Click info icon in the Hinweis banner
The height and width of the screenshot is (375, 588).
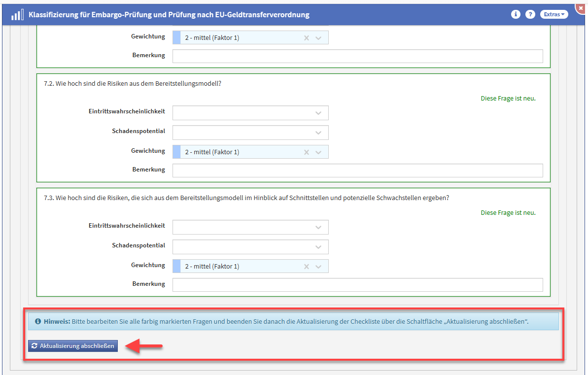(38, 322)
